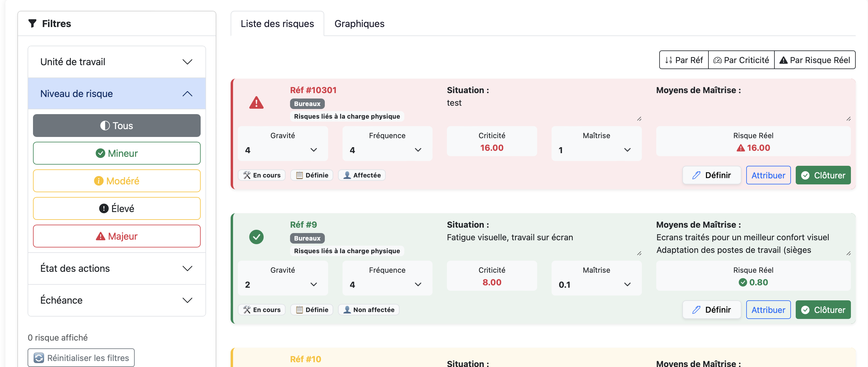Click the gauge icon in Par Criticité
868x367 pixels.
pyautogui.click(x=717, y=60)
